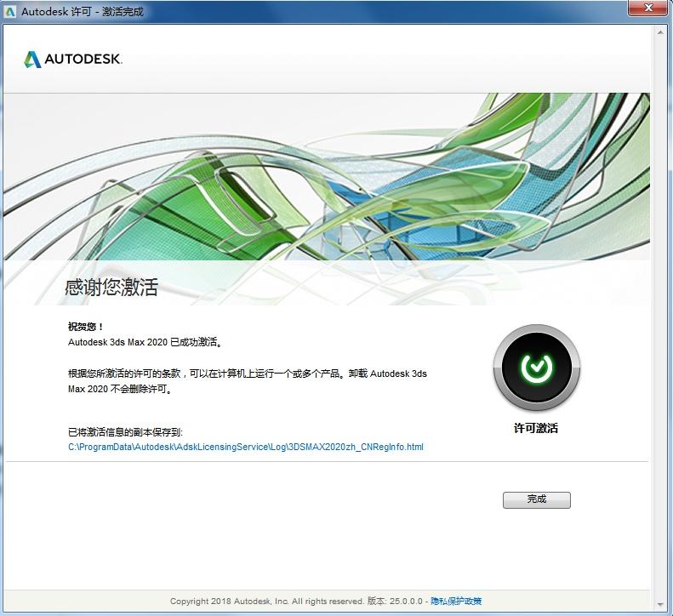Click the 祝贺您！ text
Viewport: 673px width, 616px height.
point(85,327)
